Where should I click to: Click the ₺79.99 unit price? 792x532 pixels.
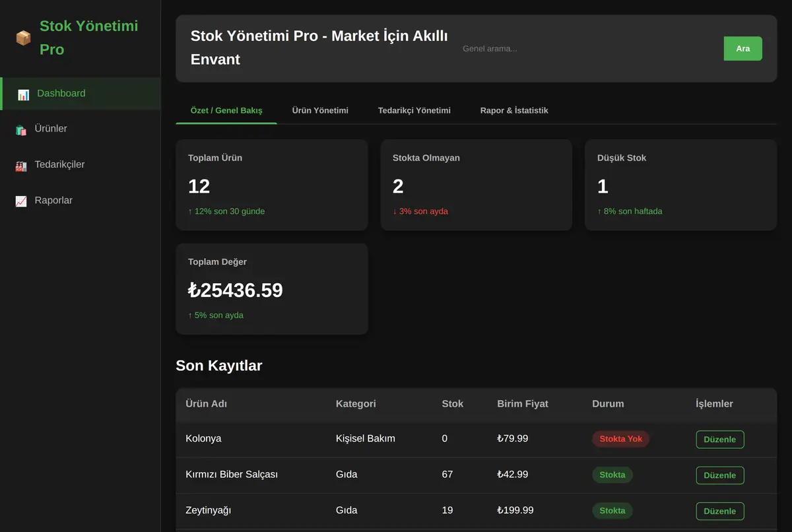513,439
